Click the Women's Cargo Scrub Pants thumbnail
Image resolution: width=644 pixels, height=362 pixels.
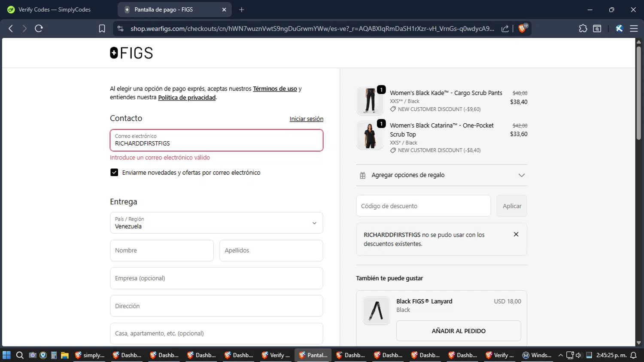370,101
